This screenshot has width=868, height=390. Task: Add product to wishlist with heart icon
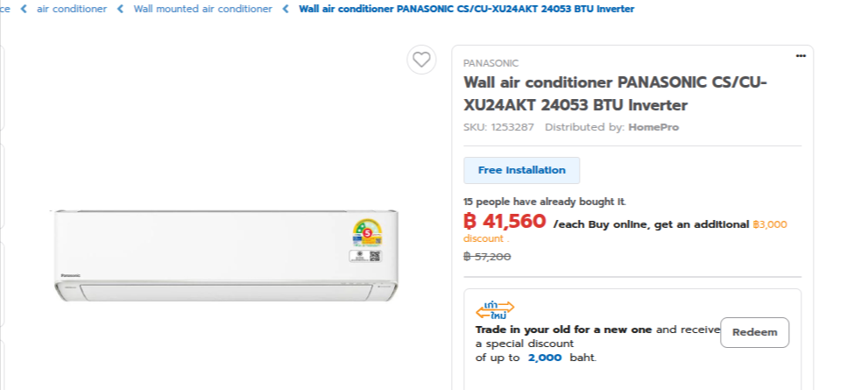tap(422, 60)
